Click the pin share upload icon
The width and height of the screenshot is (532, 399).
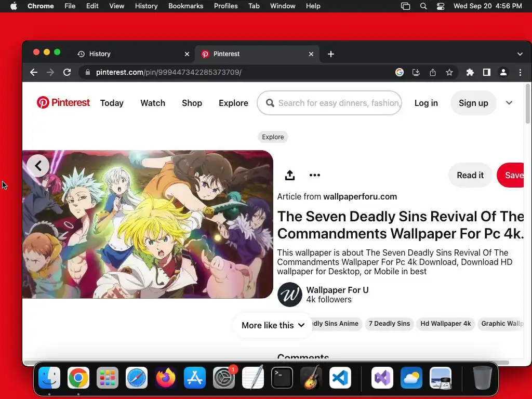[x=290, y=175]
